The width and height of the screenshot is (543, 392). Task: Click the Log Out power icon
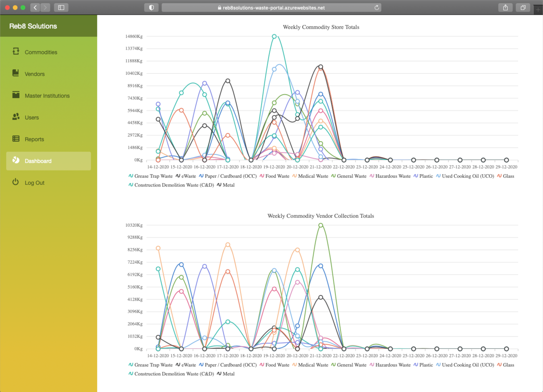point(16,182)
